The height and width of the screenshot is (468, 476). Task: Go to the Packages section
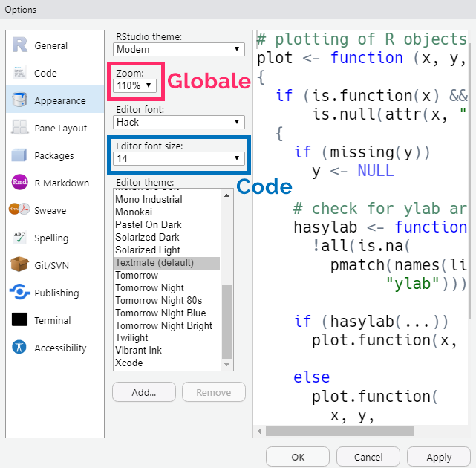click(54, 156)
